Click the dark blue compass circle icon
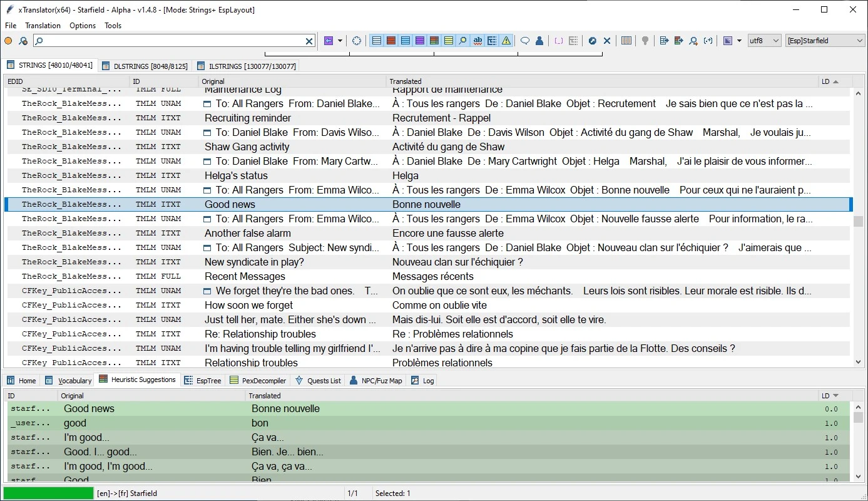This screenshot has height=501, width=868. pos(593,41)
